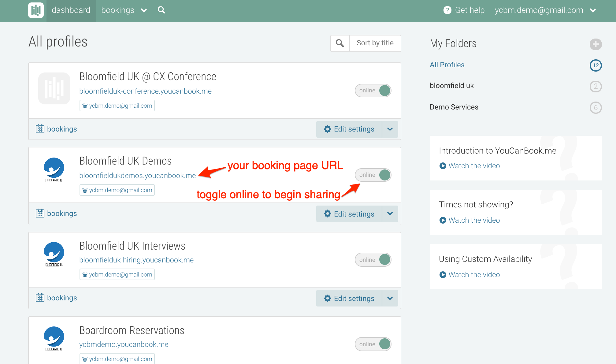The width and height of the screenshot is (616, 364).
Task: Click ycbm.demo@gmail.com account menu text
Action: pyautogui.click(x=539, y=10)
